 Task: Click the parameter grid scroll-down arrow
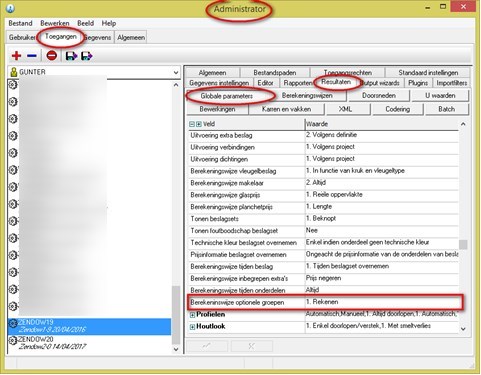tap(463, 329)
